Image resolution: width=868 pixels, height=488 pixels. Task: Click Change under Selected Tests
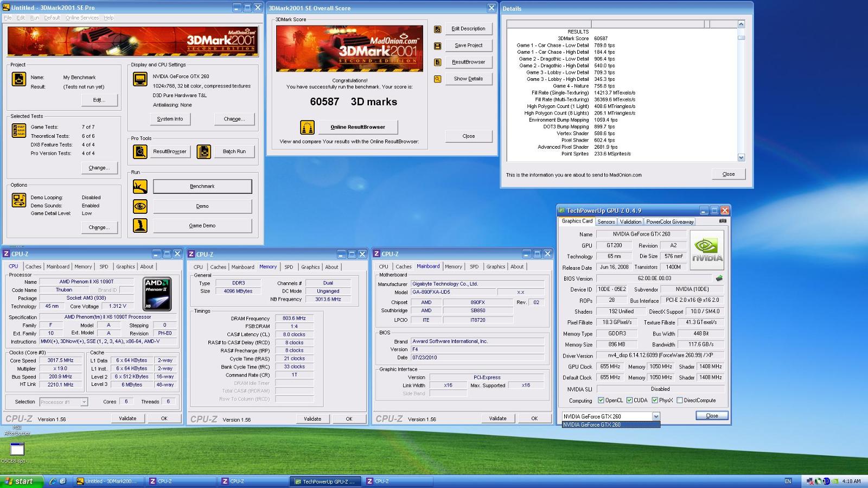pyautogui.click(x=99, y=168)
